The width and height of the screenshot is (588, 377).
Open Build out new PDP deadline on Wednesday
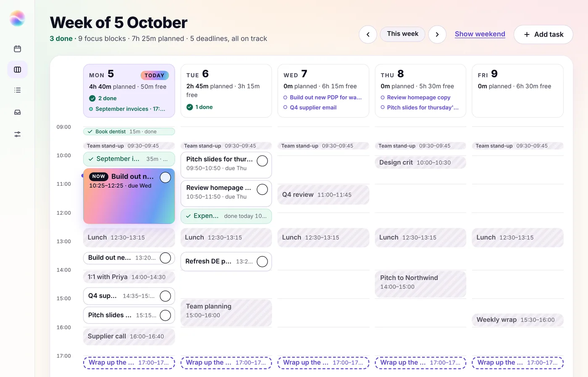pyautogui.click(x=323, y=98)
